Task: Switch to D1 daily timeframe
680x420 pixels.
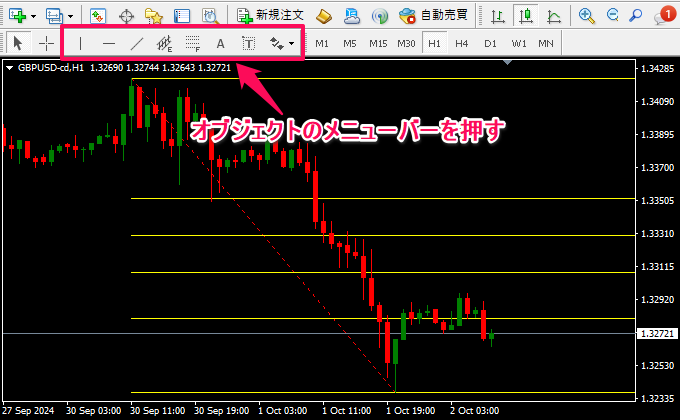Action: click(490, 43)
